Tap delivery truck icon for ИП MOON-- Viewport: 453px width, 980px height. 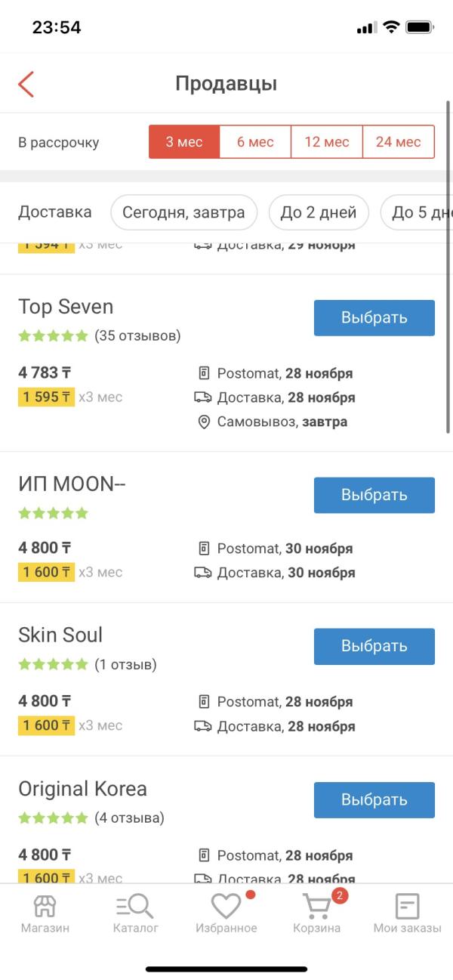click(203, 573)
